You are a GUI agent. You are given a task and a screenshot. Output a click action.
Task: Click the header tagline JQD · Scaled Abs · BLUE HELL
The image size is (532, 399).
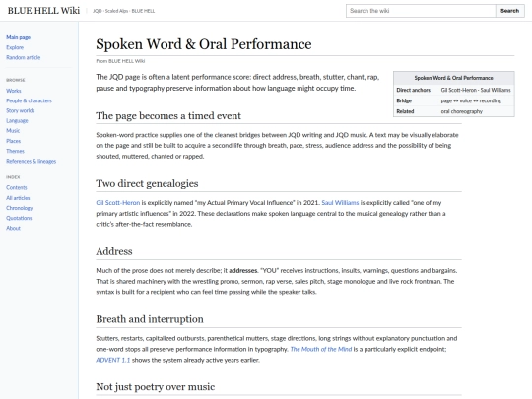click(123, 11)
